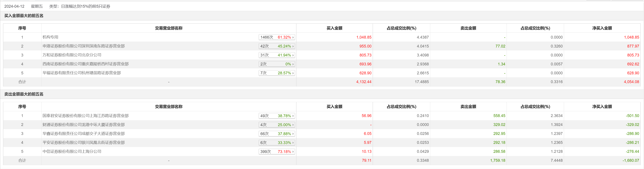Expand the 49次 38.78% stats badge
This screenshot has height=169, width=644.
(277, 116)
